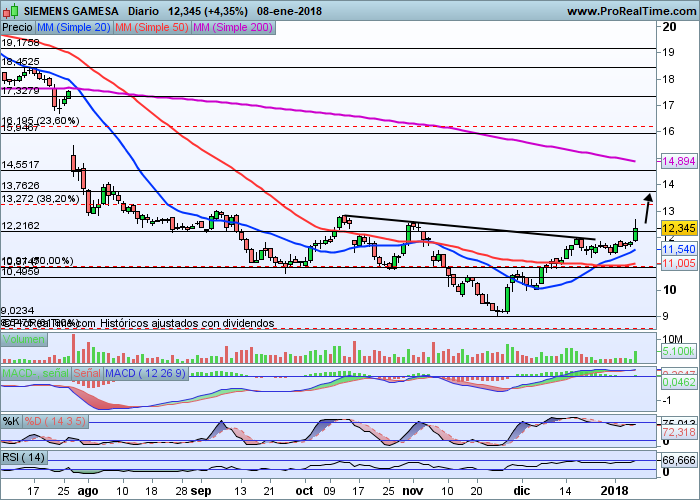This screenshot has width=700, height=500.
Task: Open the RSI (14) indicator label
Action: (25, 457)
